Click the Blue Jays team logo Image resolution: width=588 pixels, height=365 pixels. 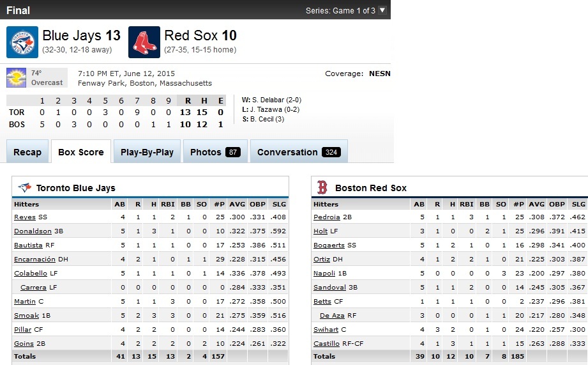22,42
